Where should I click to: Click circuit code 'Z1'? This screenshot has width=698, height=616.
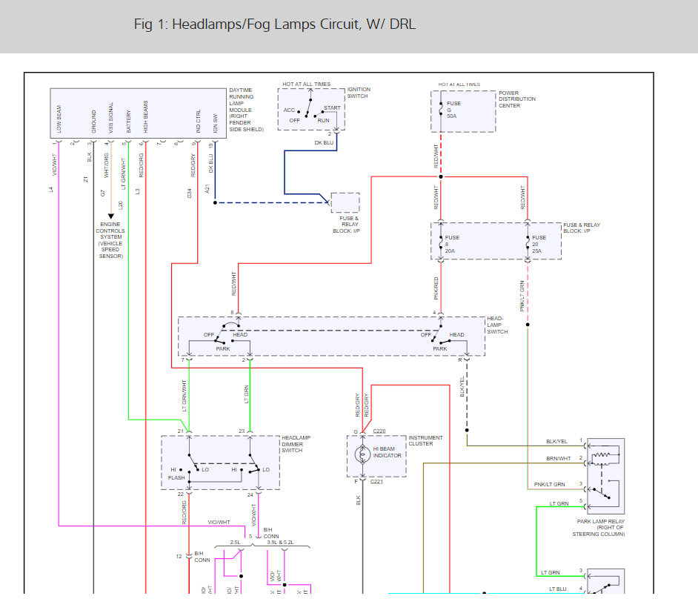(85, 179)
